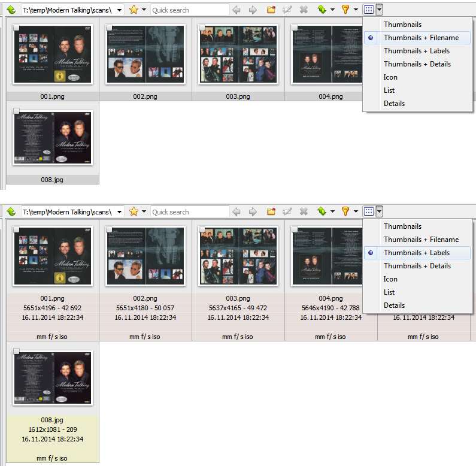476x466 pixels.
Task: Choose Details in upper panel view menu
Action: pos(417,104)
